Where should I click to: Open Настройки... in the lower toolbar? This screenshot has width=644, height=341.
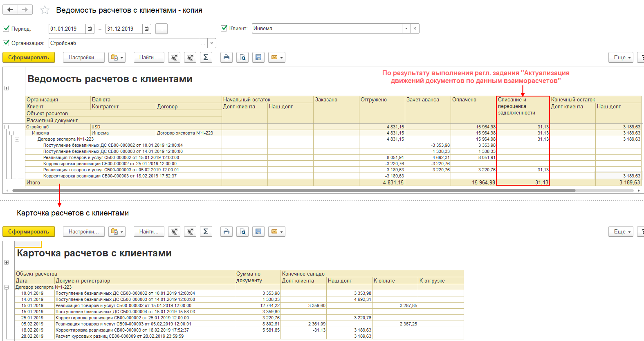(x=83, y=232)
